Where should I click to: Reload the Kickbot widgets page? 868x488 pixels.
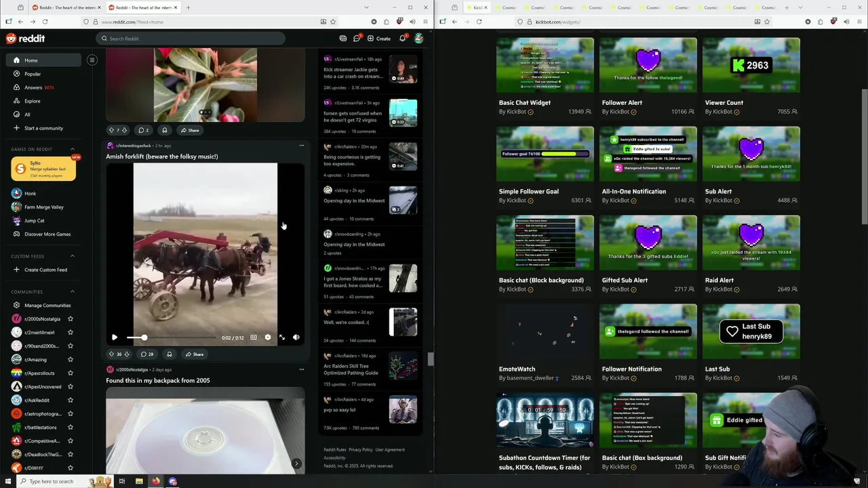(479, 22)
